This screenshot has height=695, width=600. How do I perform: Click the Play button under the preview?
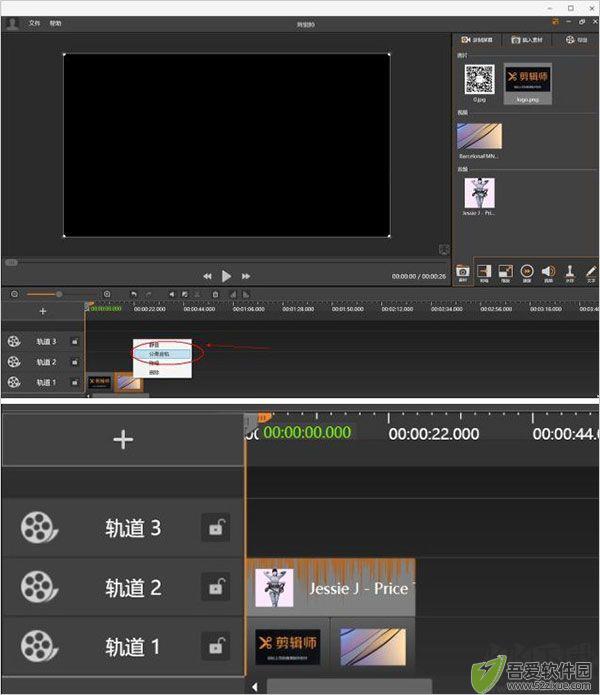pyautogui.click(x=226, y=276)
